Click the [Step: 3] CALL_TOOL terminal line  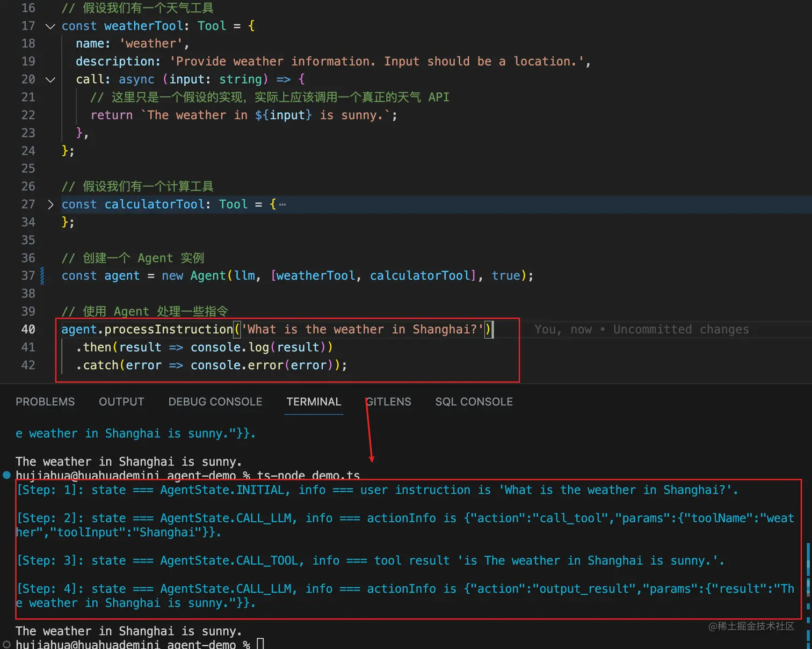[x=371, y=560]
